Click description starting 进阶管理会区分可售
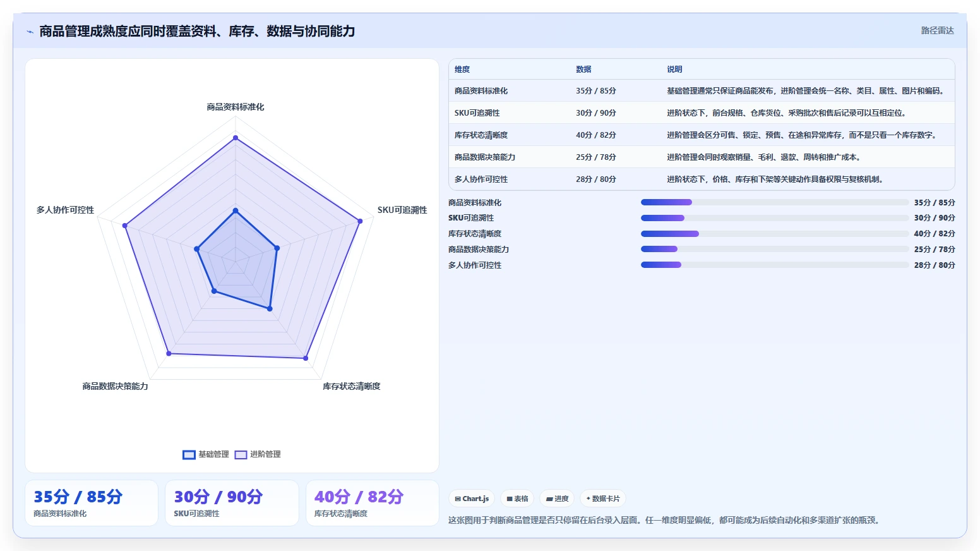 click(803, 135)
